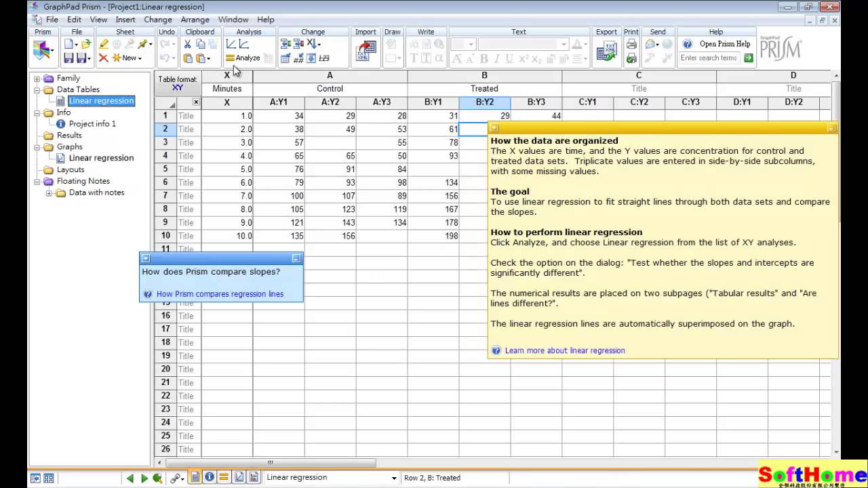Minimize the yellow note with its top-right button

pos(831,128)
